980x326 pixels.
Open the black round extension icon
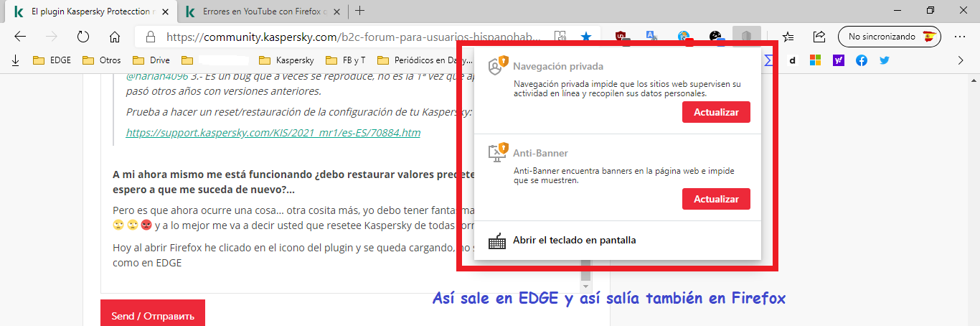(715, 37)
